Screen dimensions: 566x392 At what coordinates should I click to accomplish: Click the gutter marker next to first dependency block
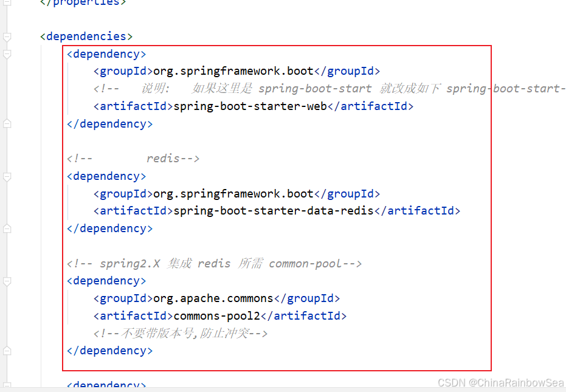coord(6,53)
